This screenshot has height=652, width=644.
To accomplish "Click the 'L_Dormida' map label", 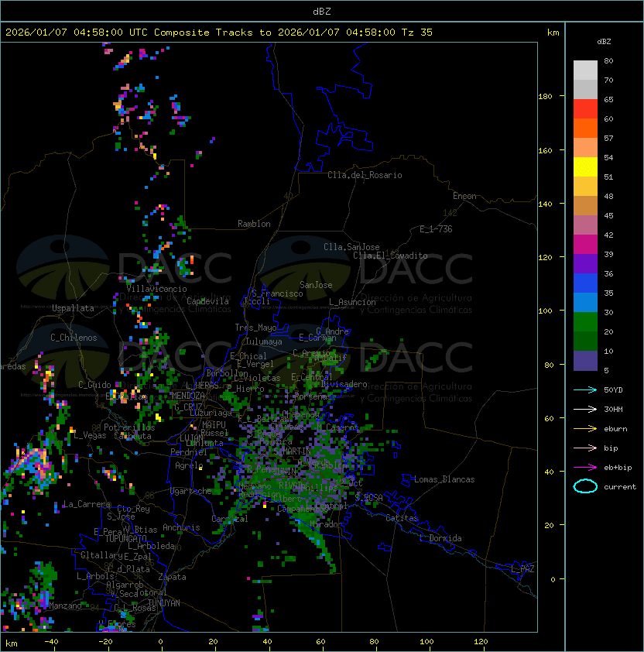I will click(x=440, y=538).
